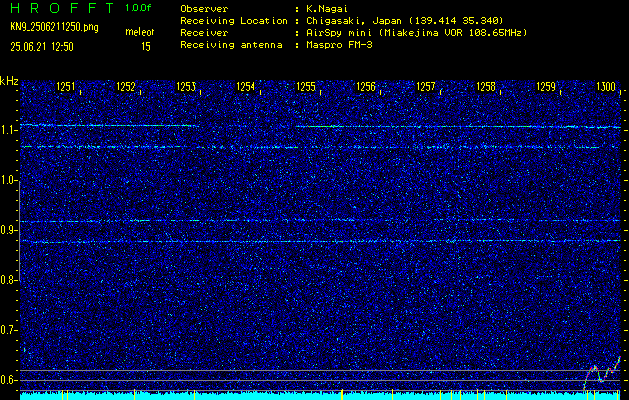The image size is (629, 400).
Task: Click the 1256 time marker
Action: click(366, 86)
